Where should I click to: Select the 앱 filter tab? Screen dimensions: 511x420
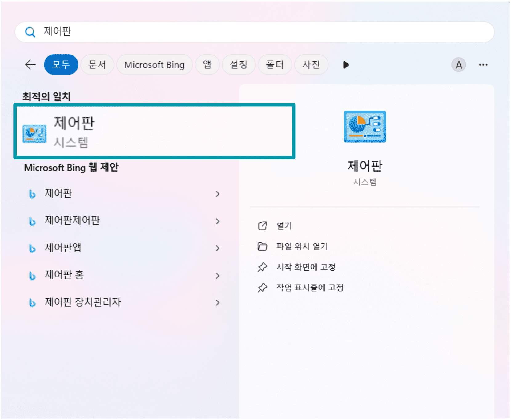tap(207, 65)
